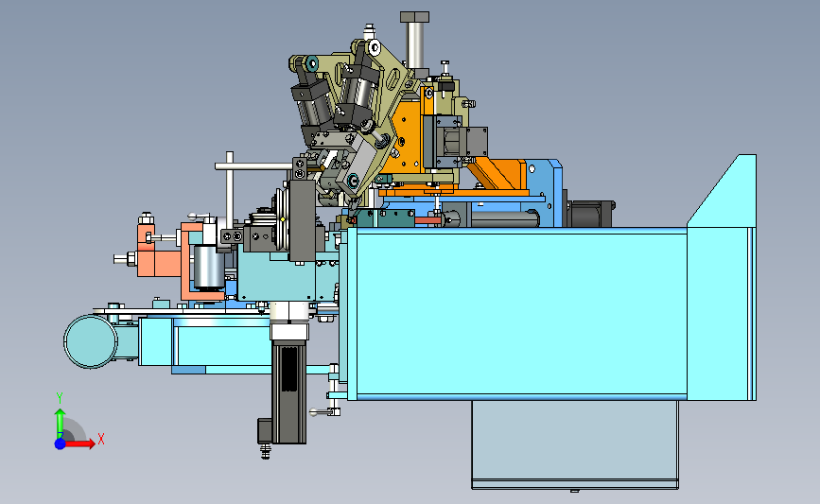
Task: Select the orange mounting plate on top assembly
Action: (x=409, y=137)
